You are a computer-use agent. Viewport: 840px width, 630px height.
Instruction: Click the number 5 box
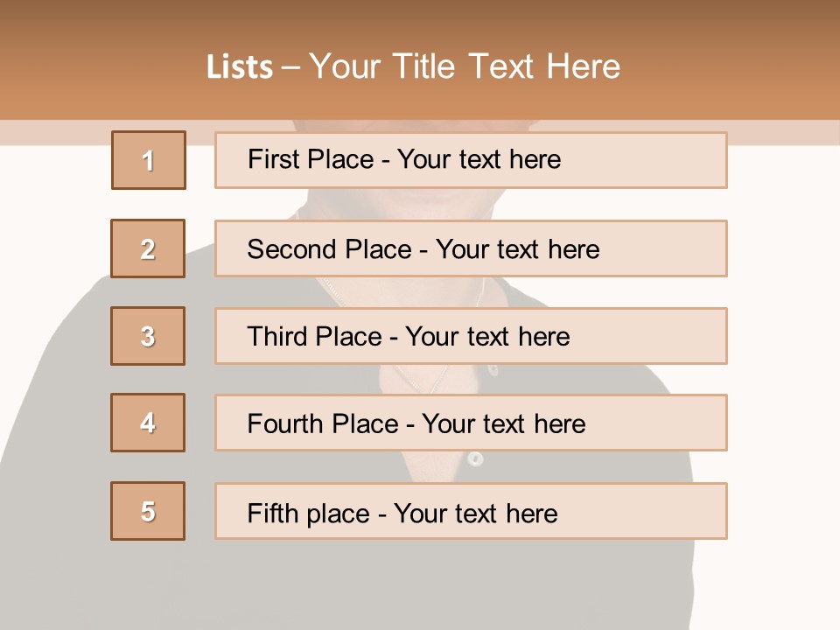click(x=148, y=511)
